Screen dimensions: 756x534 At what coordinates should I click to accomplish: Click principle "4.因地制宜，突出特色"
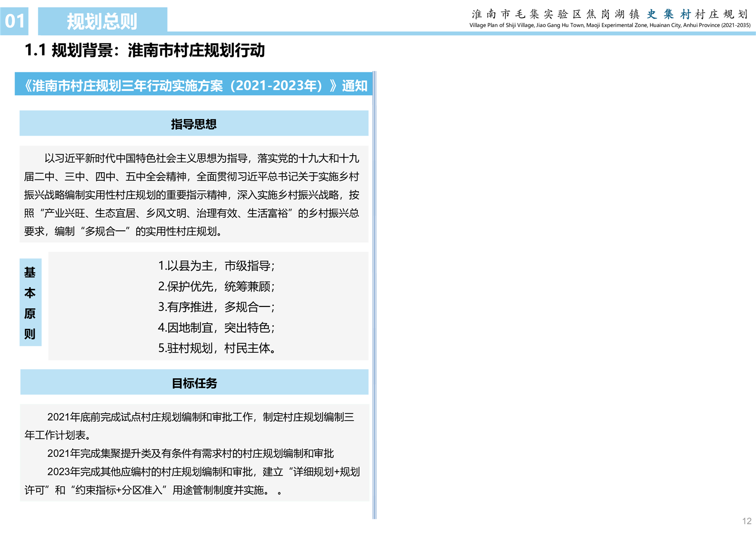[216, 327]
